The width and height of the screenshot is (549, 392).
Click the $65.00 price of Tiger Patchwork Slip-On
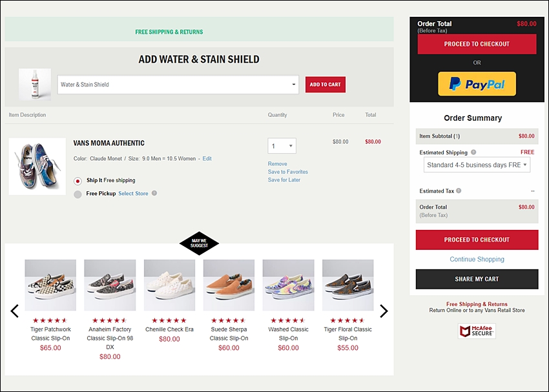(50, 348)
